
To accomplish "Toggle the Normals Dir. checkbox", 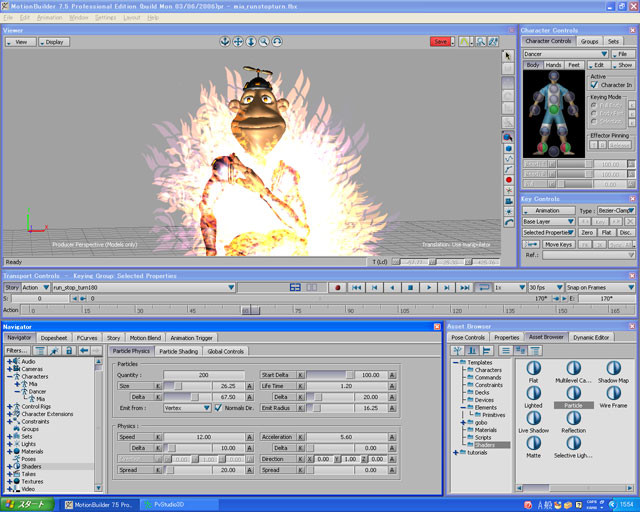I will coord(218,407).
